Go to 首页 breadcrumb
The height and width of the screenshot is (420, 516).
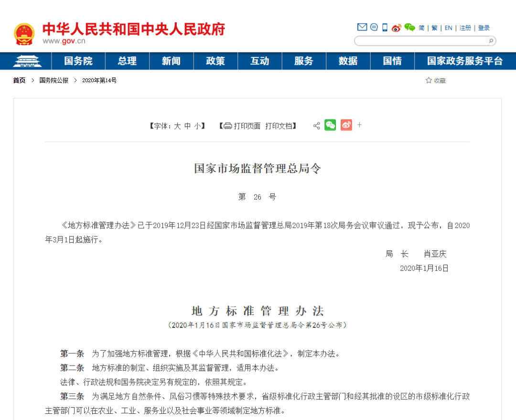pos(19,80)
